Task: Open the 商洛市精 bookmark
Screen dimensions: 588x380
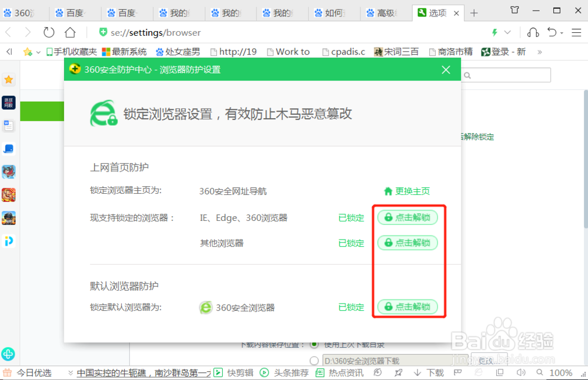Action: tap(451, 52)
